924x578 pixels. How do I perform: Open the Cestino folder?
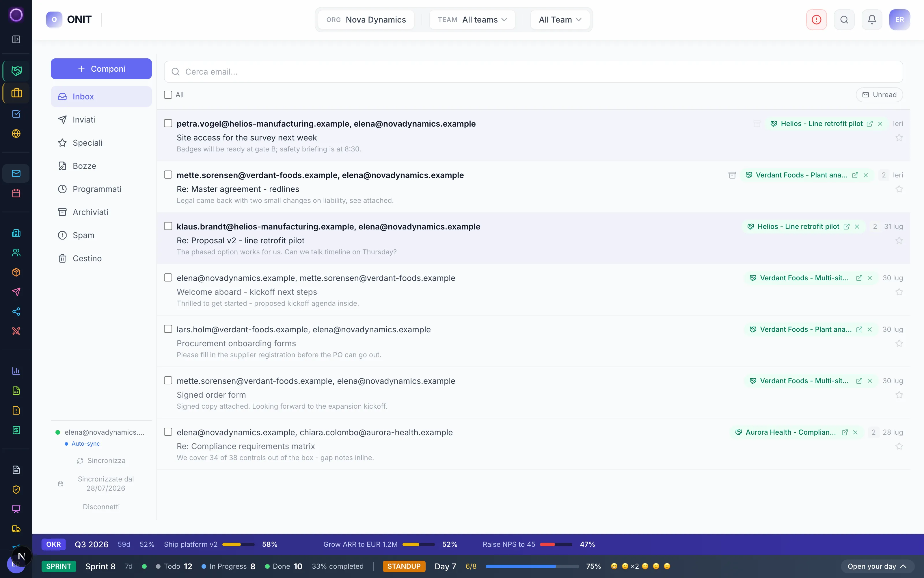[101, 258]
